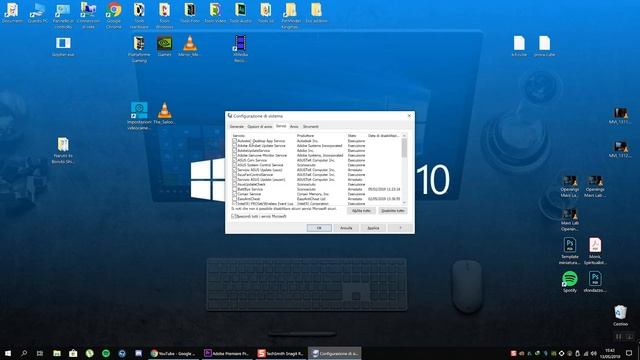Select the Cestino recycle bin icon
Screen dimensions: 640x360
pos(620,316)
